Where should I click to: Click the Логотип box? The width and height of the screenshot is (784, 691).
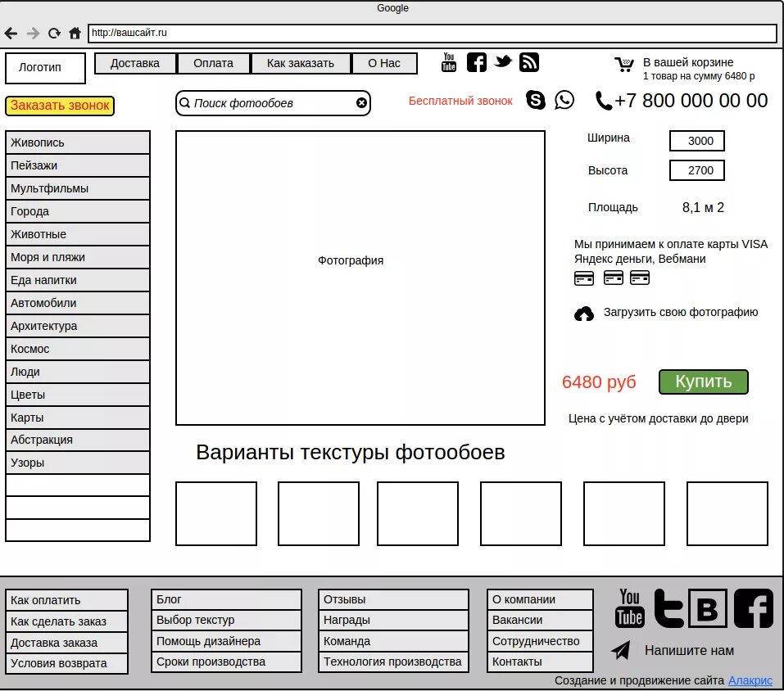[x=45, y=68]
